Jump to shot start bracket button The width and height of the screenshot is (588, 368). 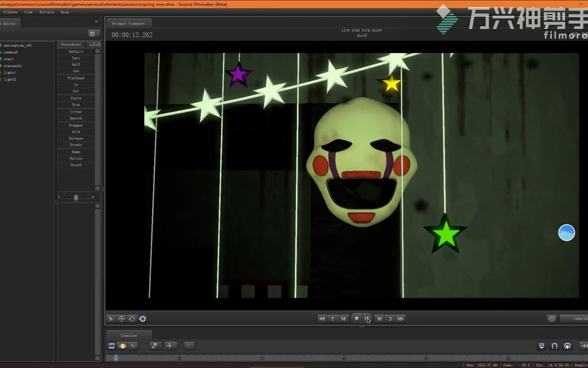333,319
